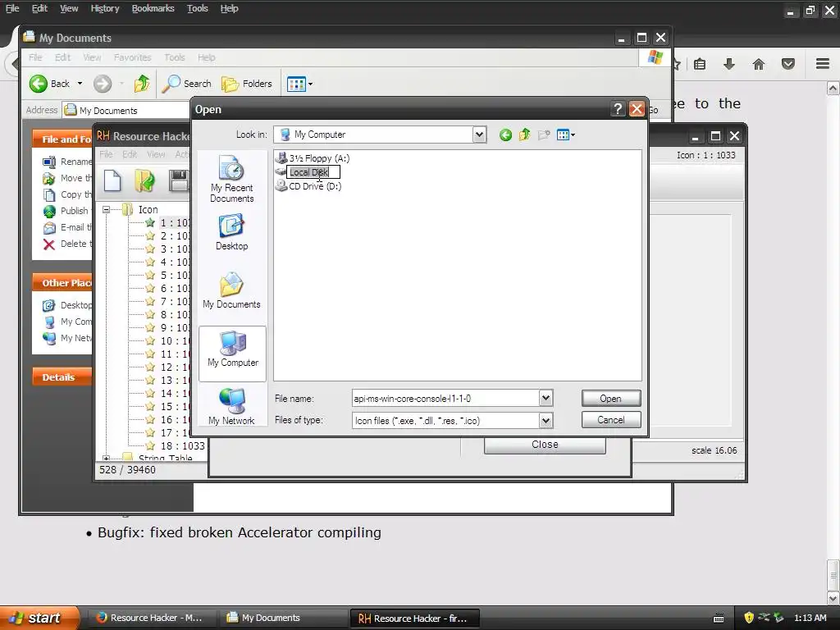Click Search in My Documents toolbar
Viewport: 840px width, 630px height.
pyautogui.click(x=186, y=84)
